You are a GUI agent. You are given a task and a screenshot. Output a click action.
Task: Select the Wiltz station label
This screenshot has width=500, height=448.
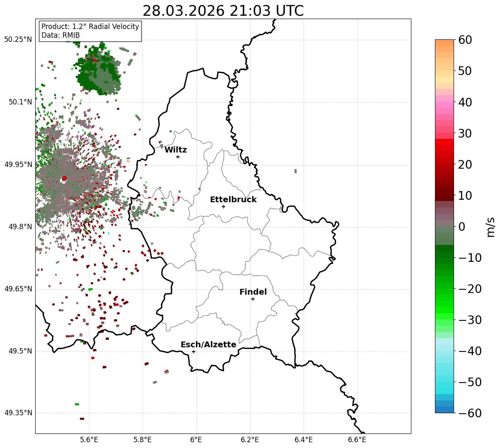176,150
